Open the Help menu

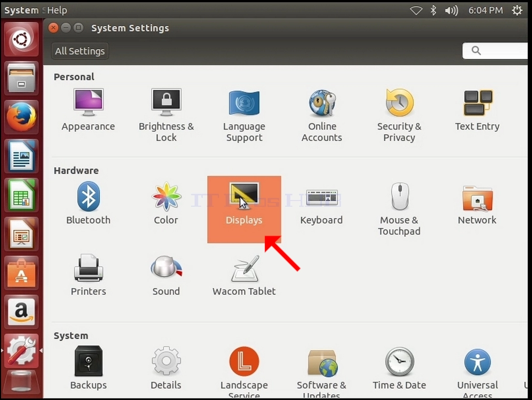click(x=57, y=10)
